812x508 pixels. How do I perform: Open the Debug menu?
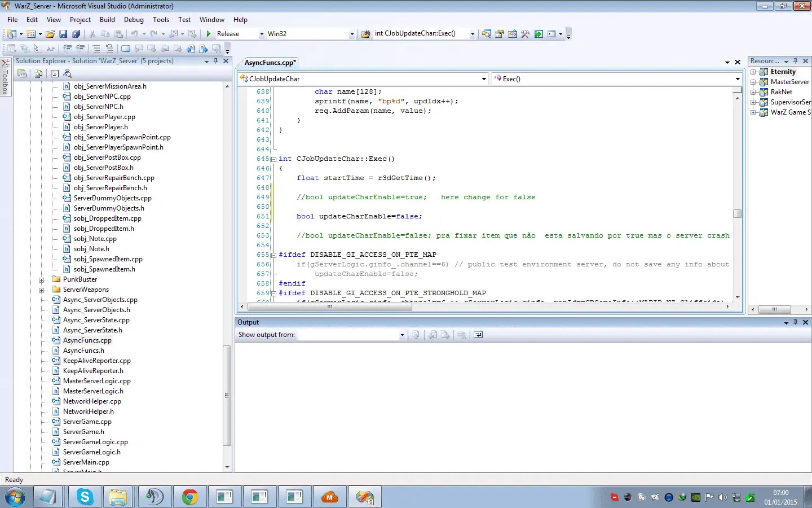click(x=134, y=20)
